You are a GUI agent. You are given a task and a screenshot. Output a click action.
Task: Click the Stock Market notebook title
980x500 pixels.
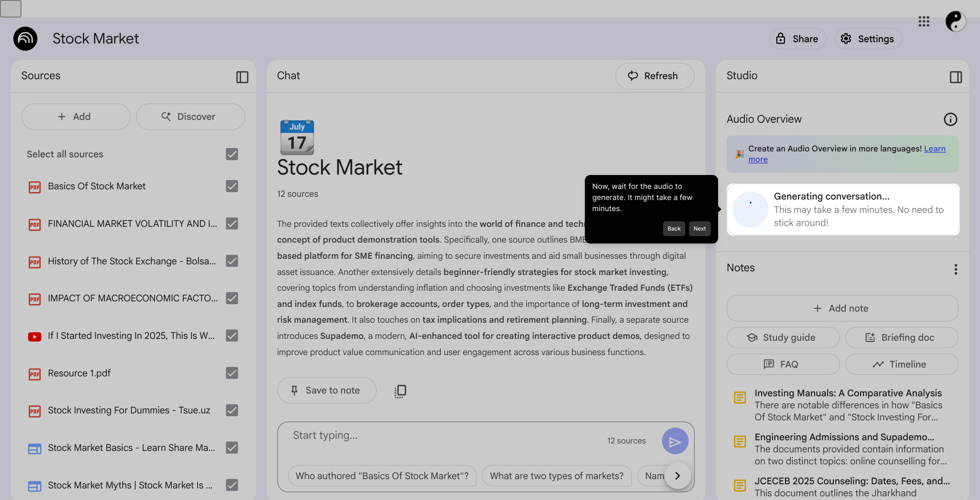(96, 39)
